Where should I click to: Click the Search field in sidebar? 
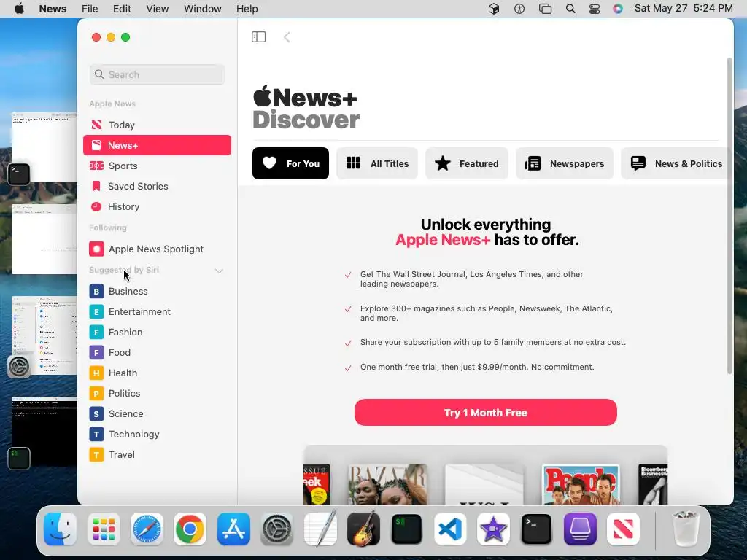pyautogui.click(x=157, y=74)
